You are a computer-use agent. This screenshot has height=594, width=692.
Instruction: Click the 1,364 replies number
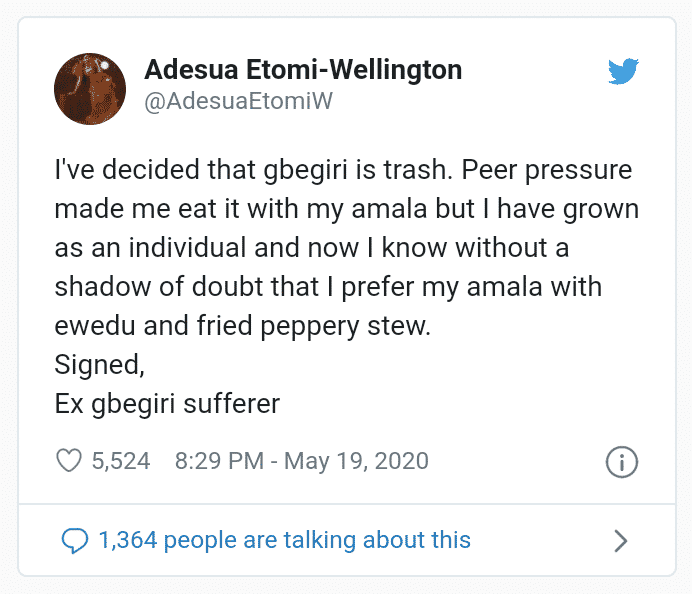[128, 541]
